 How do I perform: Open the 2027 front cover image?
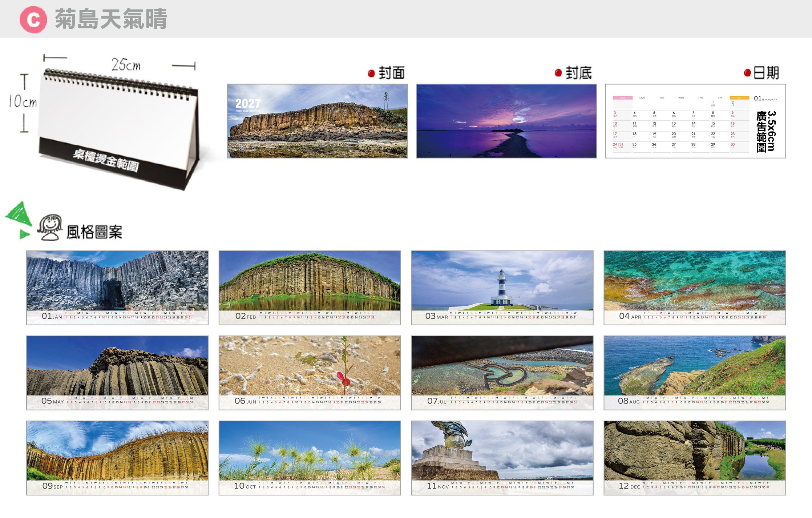tap(317, 121)
